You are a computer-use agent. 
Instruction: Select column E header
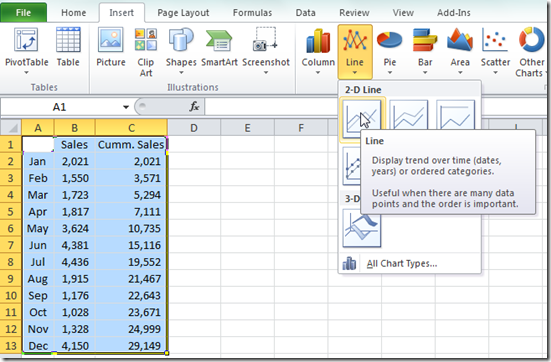(x=247, y=128)
